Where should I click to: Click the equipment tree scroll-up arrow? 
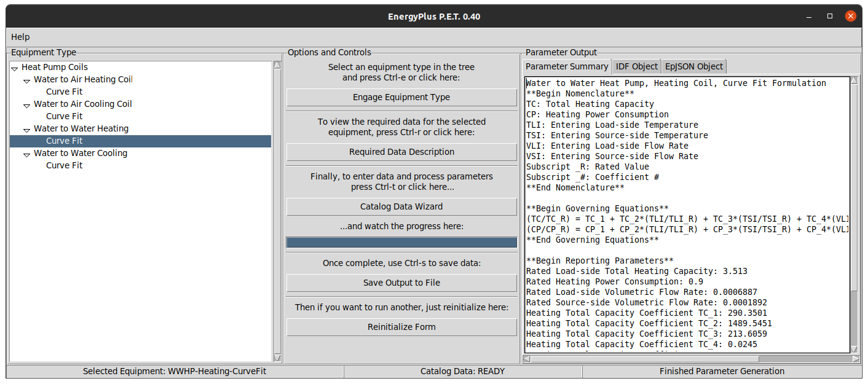277,65
